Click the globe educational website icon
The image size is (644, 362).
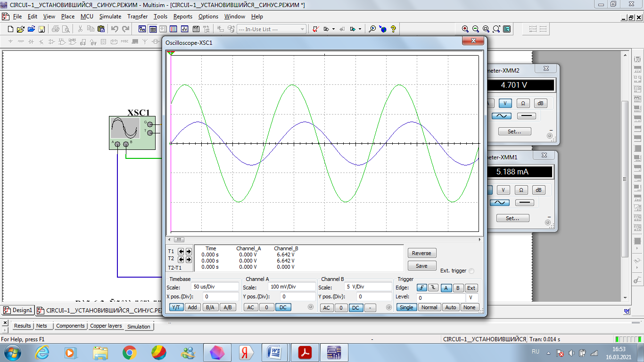tap(383, 29)
